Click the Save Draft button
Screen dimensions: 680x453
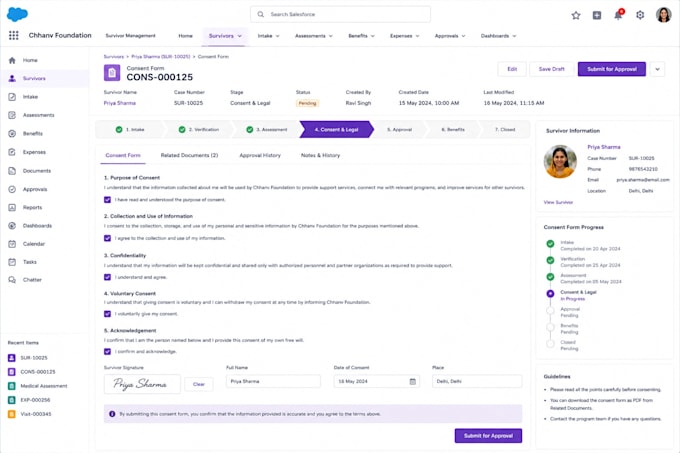click(551, 69)
